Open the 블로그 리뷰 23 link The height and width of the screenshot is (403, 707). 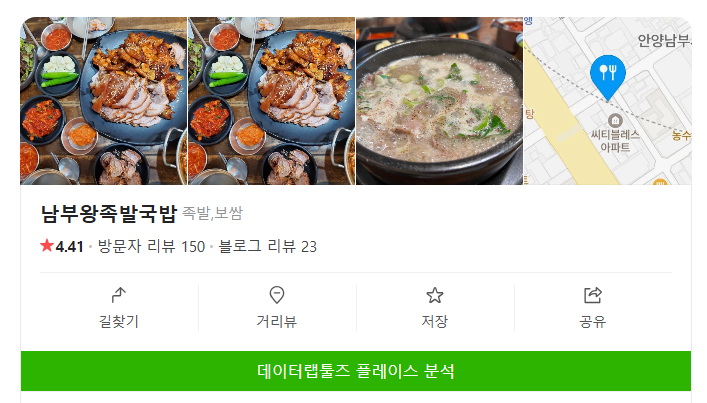tap(267, 246)
